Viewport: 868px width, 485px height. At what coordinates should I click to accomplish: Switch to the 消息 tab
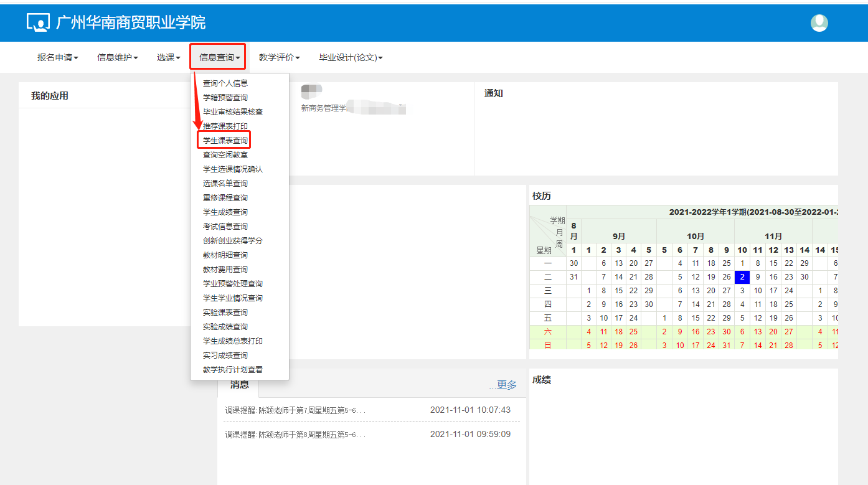tap(239, 385)
